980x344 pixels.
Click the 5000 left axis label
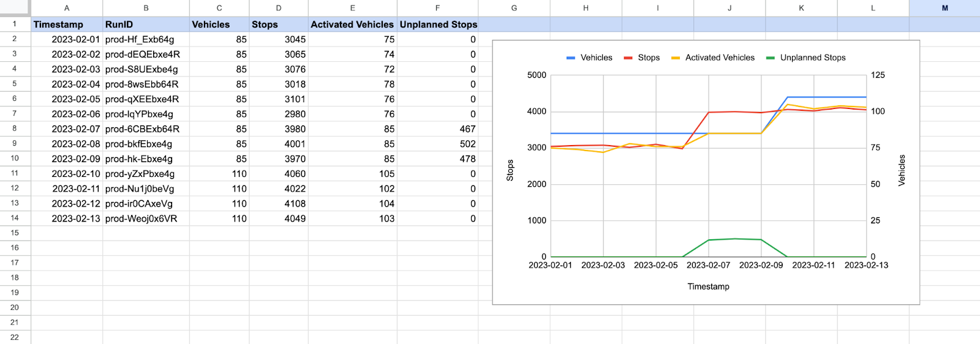click(x=537, y=75)
